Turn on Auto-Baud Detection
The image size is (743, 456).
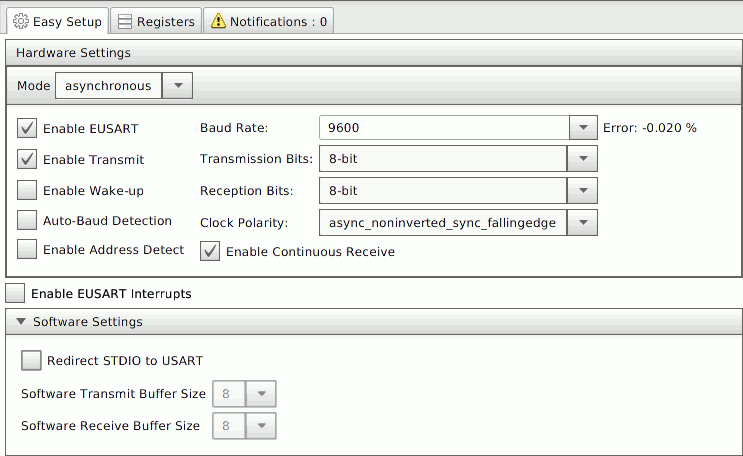point(27,220)
